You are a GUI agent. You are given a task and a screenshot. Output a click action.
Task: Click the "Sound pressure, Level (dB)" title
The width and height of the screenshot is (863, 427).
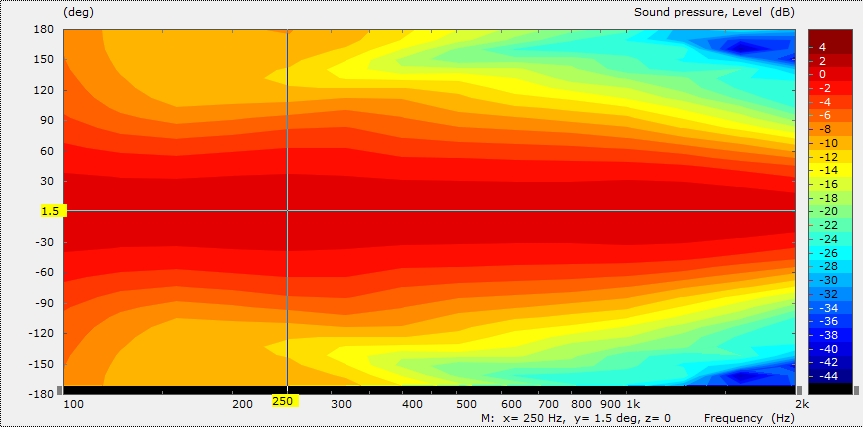click(714, 12)
